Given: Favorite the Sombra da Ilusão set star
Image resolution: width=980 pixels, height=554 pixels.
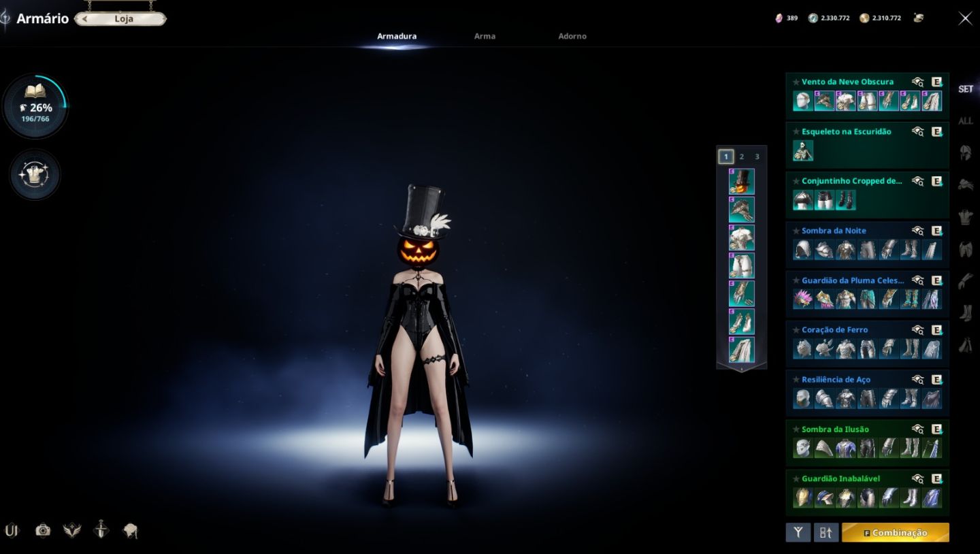Looking at the screenshot, I should (796, 429).
